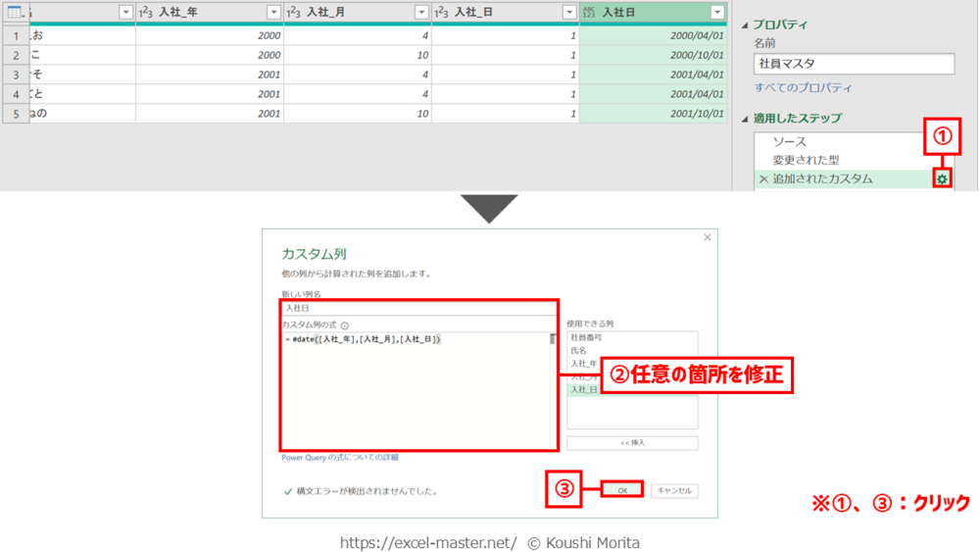Click the X delete icon on 追加されたカスタム step
Image resolution: width=980 pixels, height=552 pixels.
[763, 179]
